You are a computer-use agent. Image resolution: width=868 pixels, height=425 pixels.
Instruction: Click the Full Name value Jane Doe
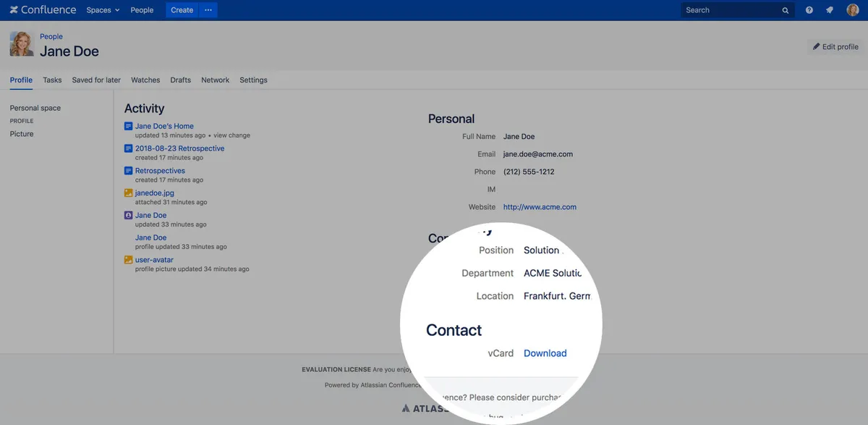point(519,136)
